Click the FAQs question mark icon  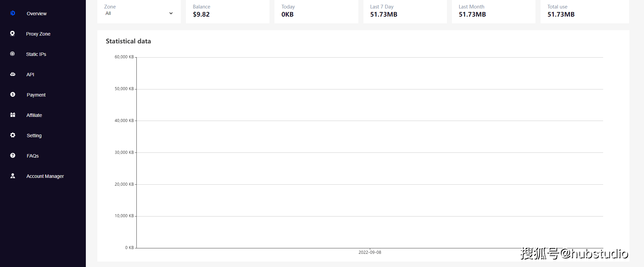tap(13, 156)
